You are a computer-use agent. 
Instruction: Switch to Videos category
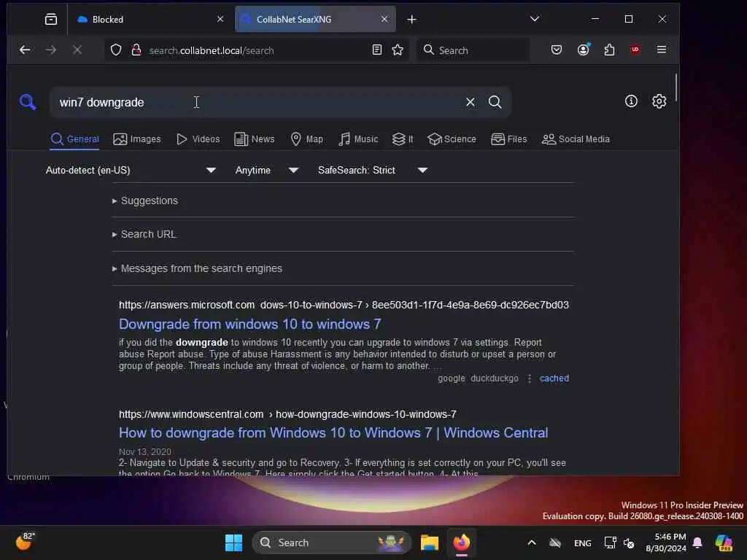point(198,139)
